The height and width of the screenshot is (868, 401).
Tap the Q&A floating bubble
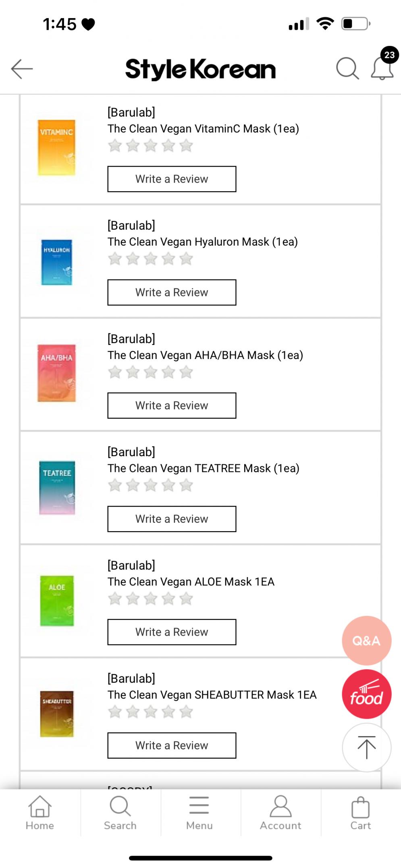pyautogui.click(x=366, y=641)
